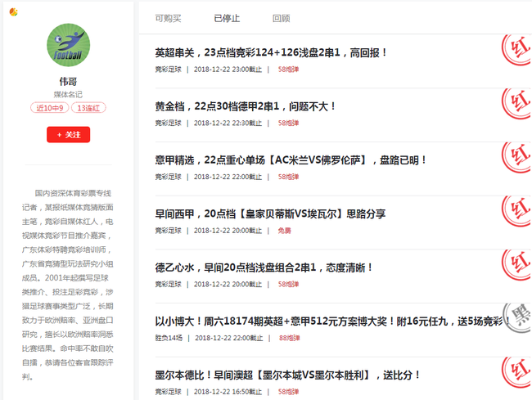Viewport: 532px width, 400px height.
Task: Switch to the 已停止 tab
Action: [227, 18]
